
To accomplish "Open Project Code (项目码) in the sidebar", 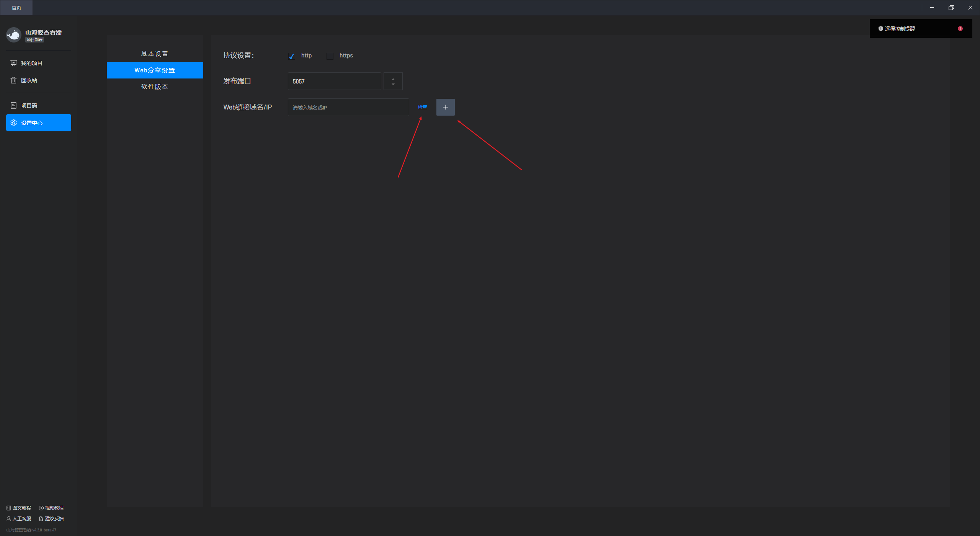I will point(29,106).
